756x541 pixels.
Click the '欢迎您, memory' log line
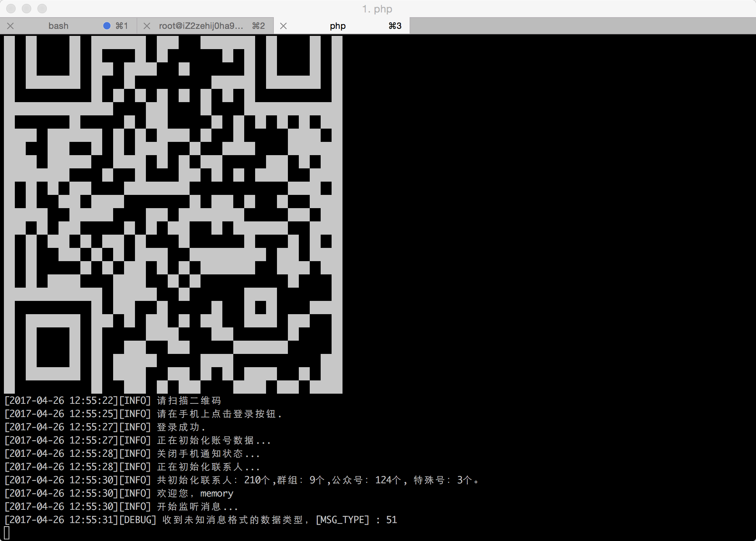(119, 493)
